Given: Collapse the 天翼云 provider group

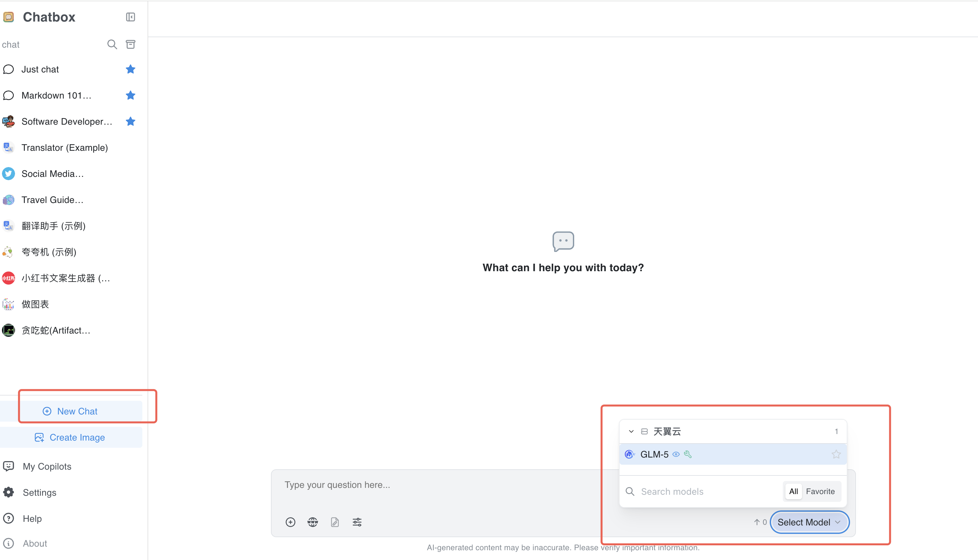Looking at the screenshot, I should 631,431.
